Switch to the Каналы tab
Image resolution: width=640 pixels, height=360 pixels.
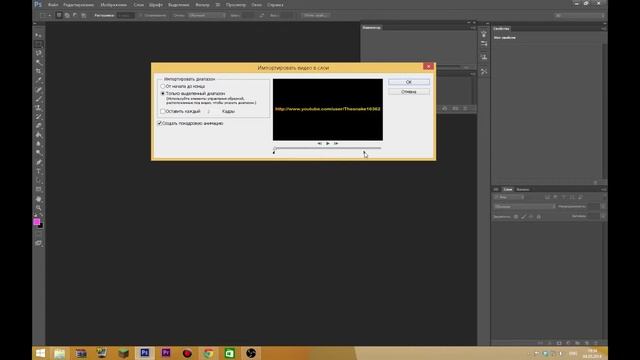523,189
